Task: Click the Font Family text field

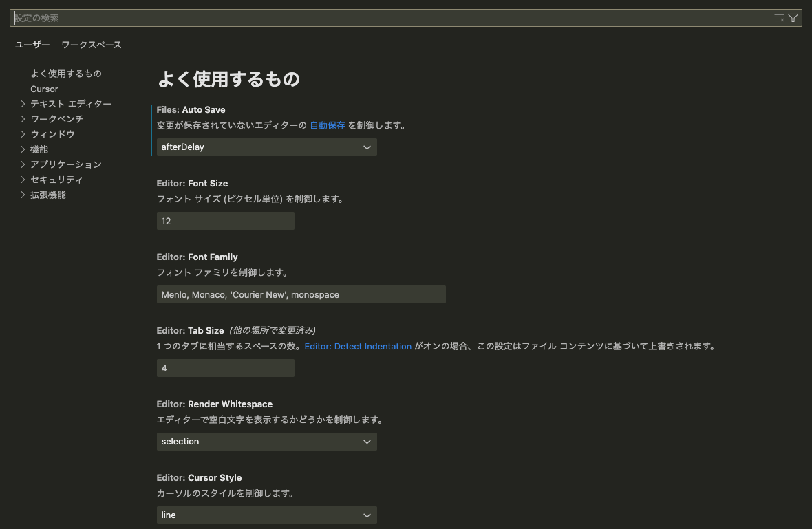Action: [301, 294]
